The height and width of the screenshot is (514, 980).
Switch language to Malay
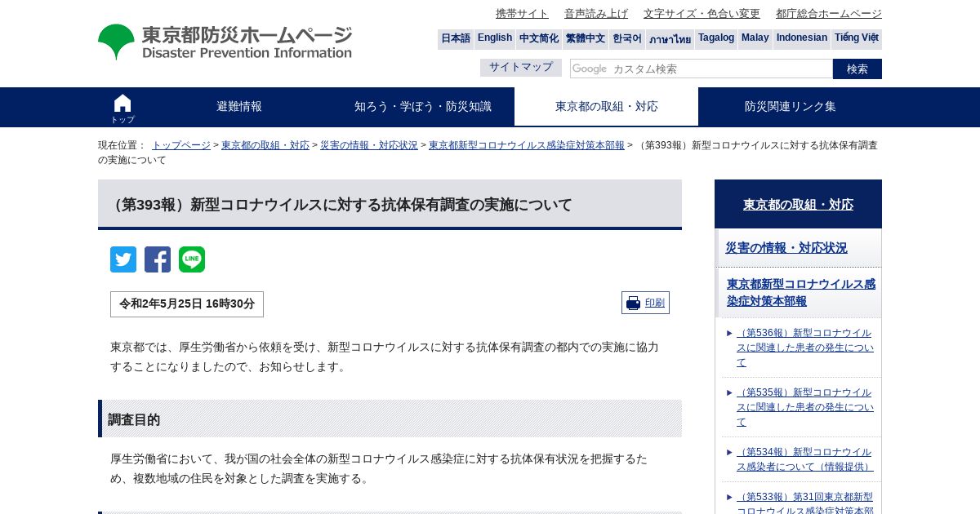click(755, 39)
